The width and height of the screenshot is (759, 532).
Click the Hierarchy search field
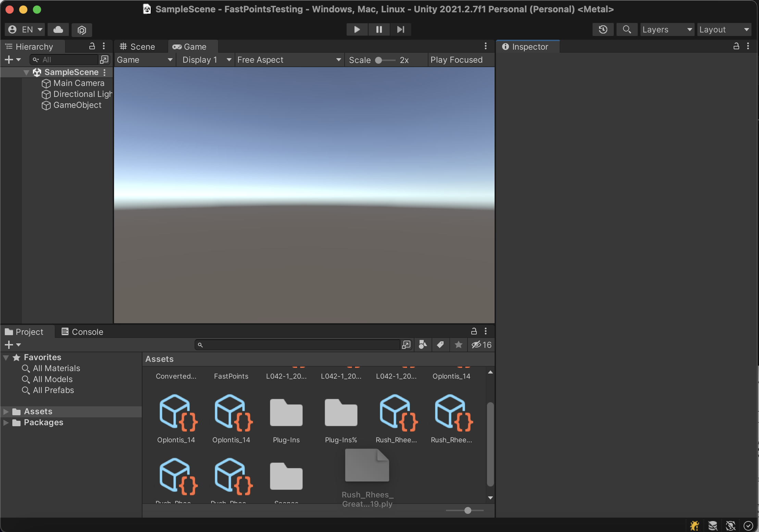pos(64,60)
